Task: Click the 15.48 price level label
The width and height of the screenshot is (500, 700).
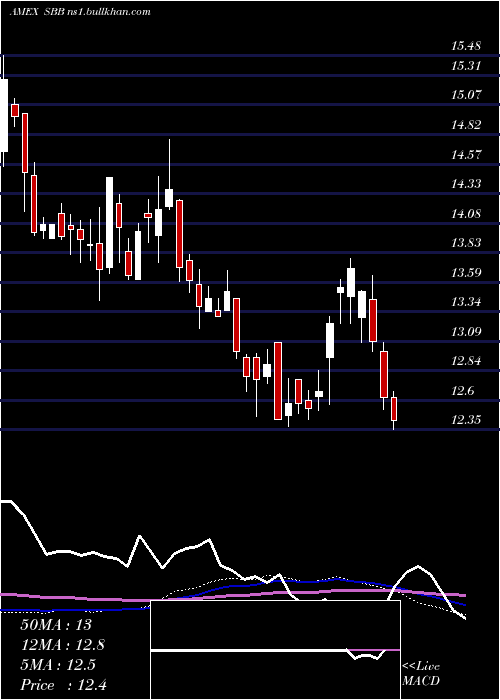Action: pos(466,46)
